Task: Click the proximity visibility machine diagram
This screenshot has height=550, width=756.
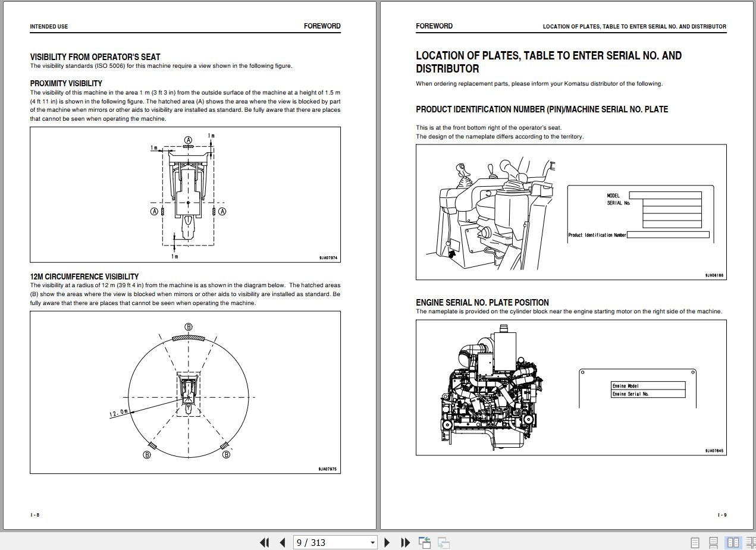Action: click(188, 194)
